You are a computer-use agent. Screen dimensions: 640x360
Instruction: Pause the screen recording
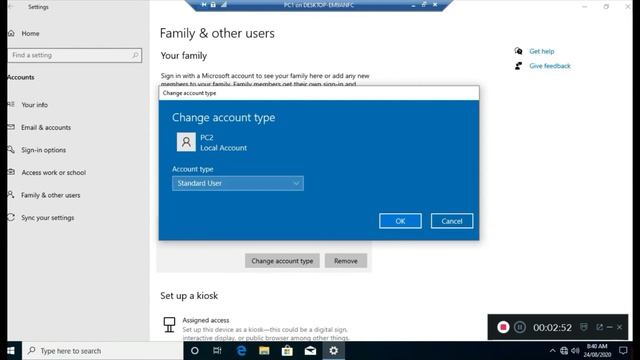pyautogui.click(x=520, y=327)
